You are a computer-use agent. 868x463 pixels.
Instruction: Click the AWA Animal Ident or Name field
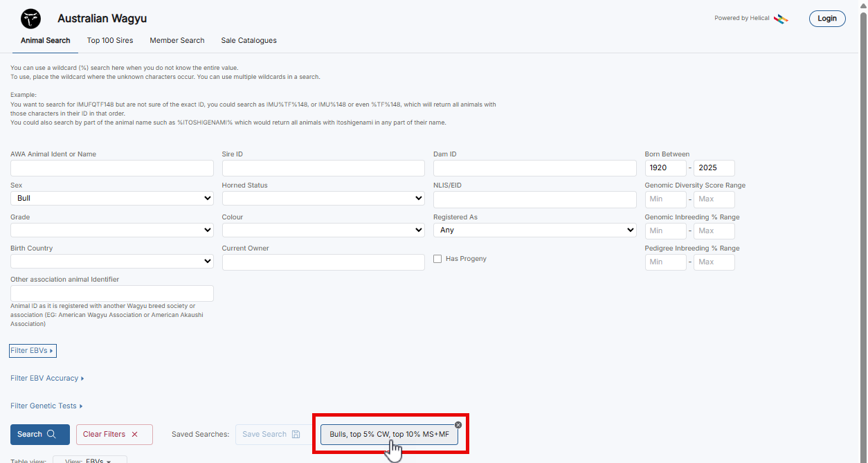(111, 168)
